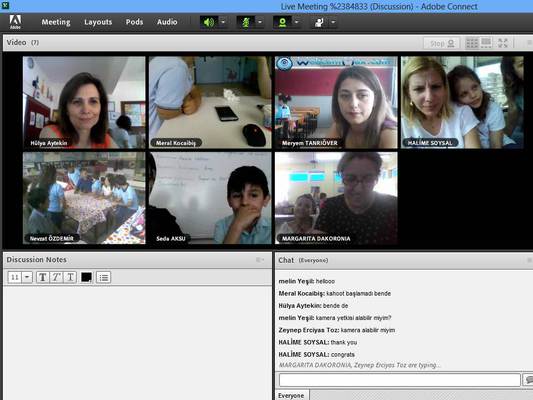Select Hülya Aytekin video feed
Image resolution: width=533 pixels, height=400 pixels.
(x=84, y=102)
